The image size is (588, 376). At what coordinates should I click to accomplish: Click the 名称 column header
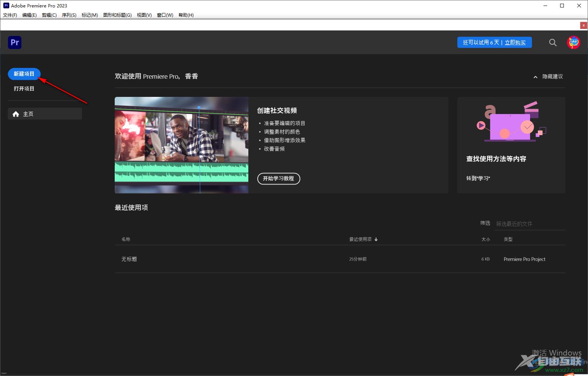[x=126, y=239]
